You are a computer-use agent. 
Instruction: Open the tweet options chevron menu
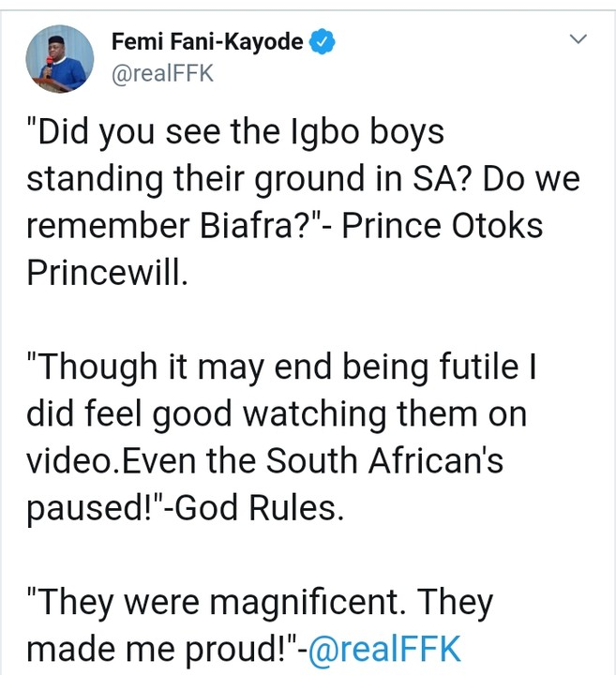578,40
